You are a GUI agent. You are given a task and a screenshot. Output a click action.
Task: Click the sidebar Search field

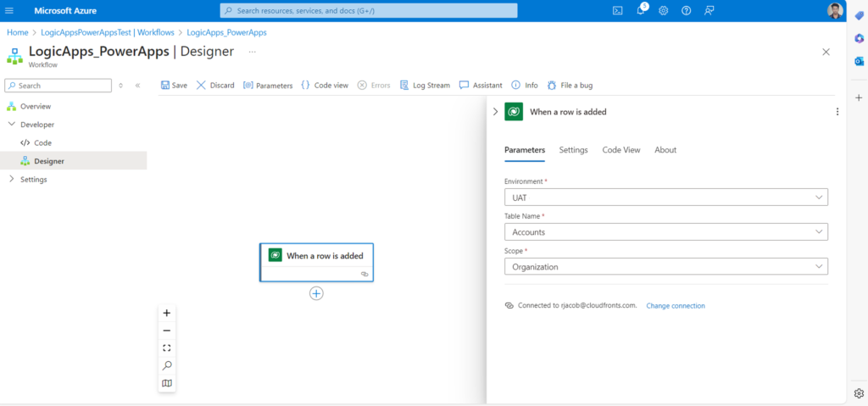58,86
